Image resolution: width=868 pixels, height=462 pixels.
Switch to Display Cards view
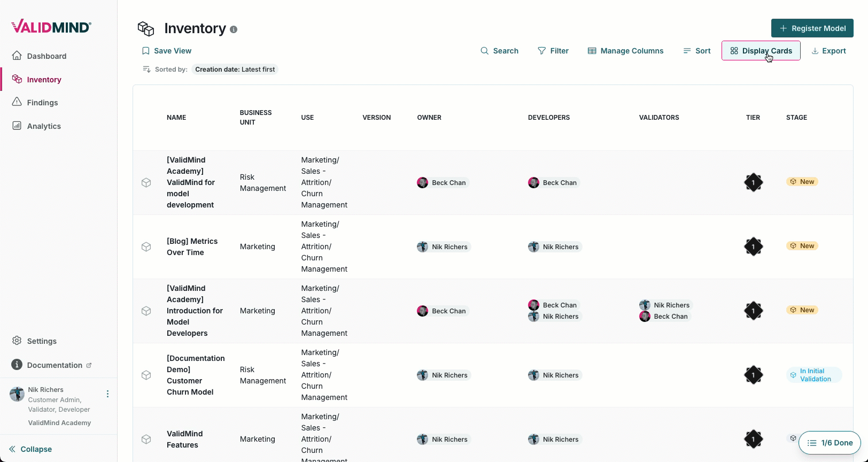[x=761, y=51]
